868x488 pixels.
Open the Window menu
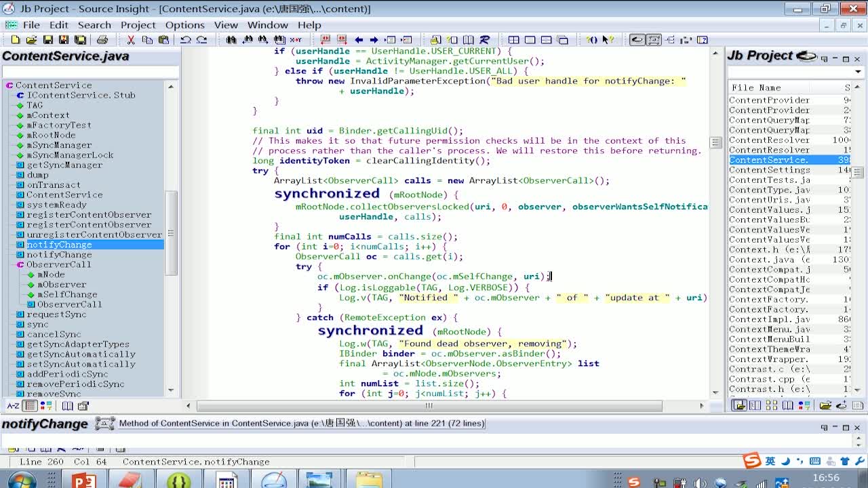point(267,25)
